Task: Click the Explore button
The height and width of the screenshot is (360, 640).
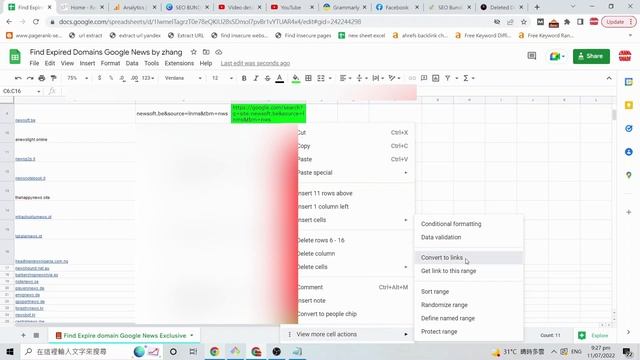Action: 593,335
